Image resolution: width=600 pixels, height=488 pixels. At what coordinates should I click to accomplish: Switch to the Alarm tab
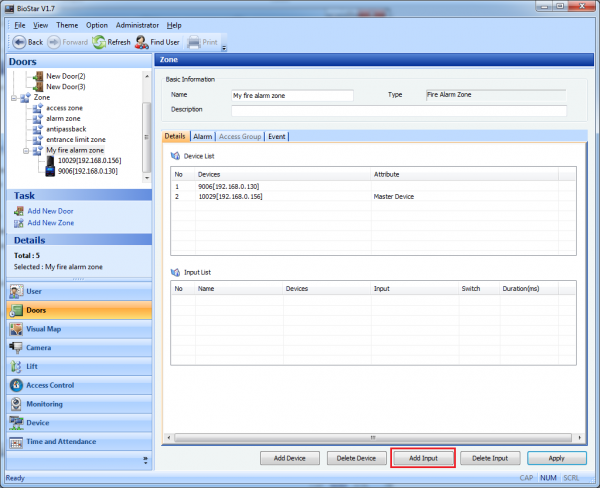[202, 136]
